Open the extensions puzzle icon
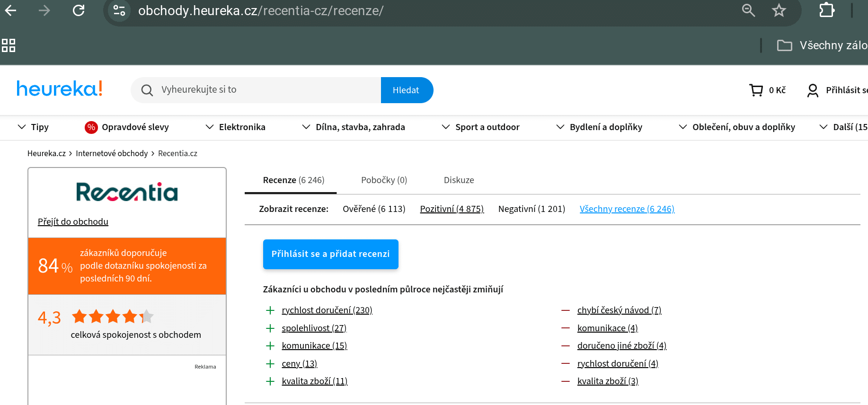The width and height of the screenshot is (868, 405). pos(827,10)
